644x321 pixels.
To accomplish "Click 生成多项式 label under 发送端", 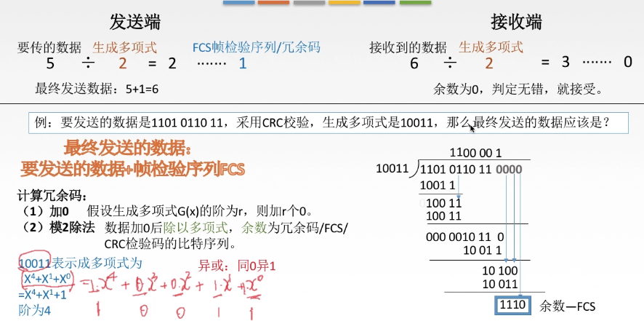I will [125, 48].
